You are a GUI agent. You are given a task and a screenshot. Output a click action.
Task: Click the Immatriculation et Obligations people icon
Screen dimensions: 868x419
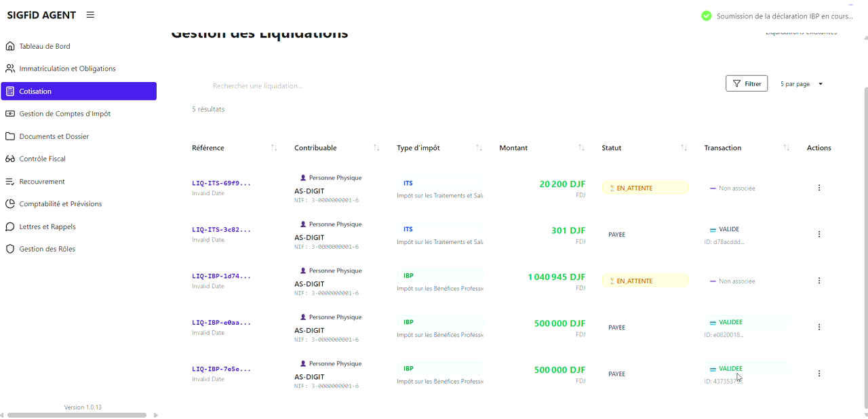coord(10,68)
